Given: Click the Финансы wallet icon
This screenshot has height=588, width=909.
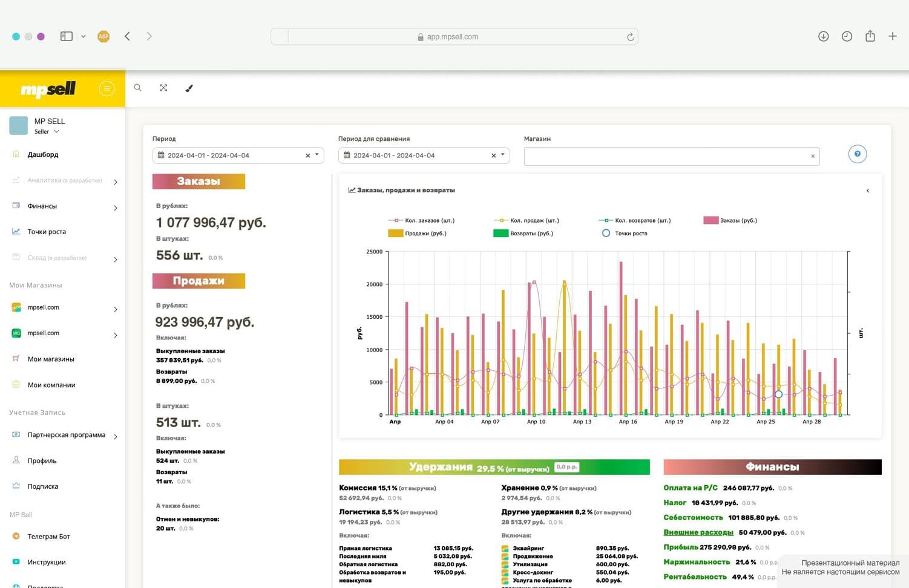Looking at the screenshot, I should (16, 206).
